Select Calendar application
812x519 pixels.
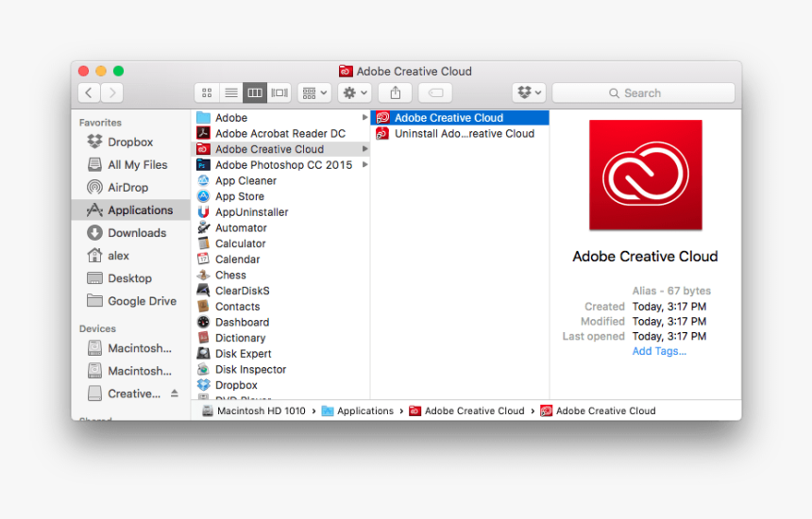point(279,259)
